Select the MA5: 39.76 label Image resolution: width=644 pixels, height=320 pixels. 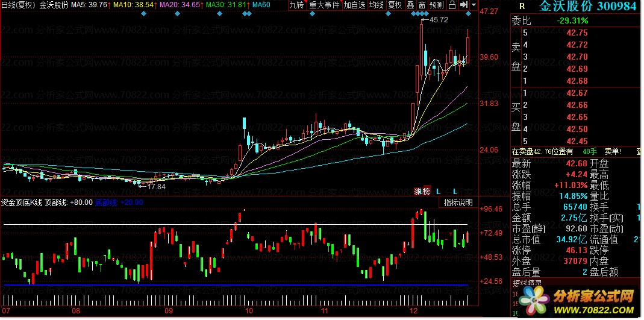pos(89,5)
